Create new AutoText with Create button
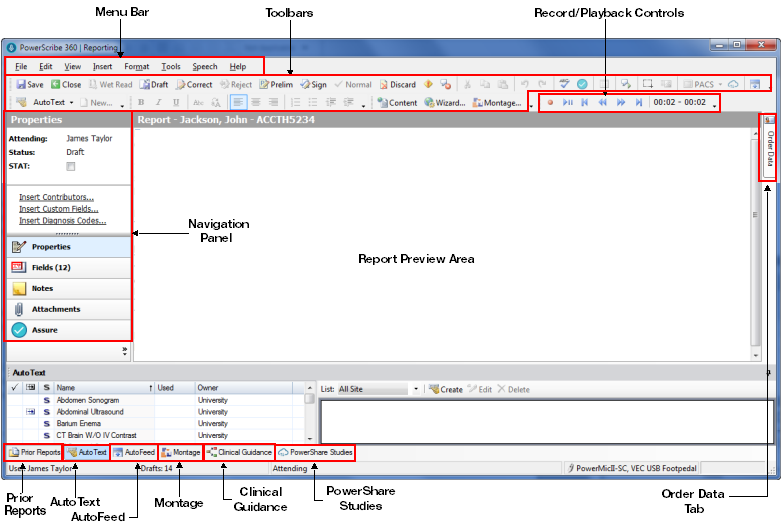This screenshot has height=526, width=783. pyautogui.click(x=446, y=389)
